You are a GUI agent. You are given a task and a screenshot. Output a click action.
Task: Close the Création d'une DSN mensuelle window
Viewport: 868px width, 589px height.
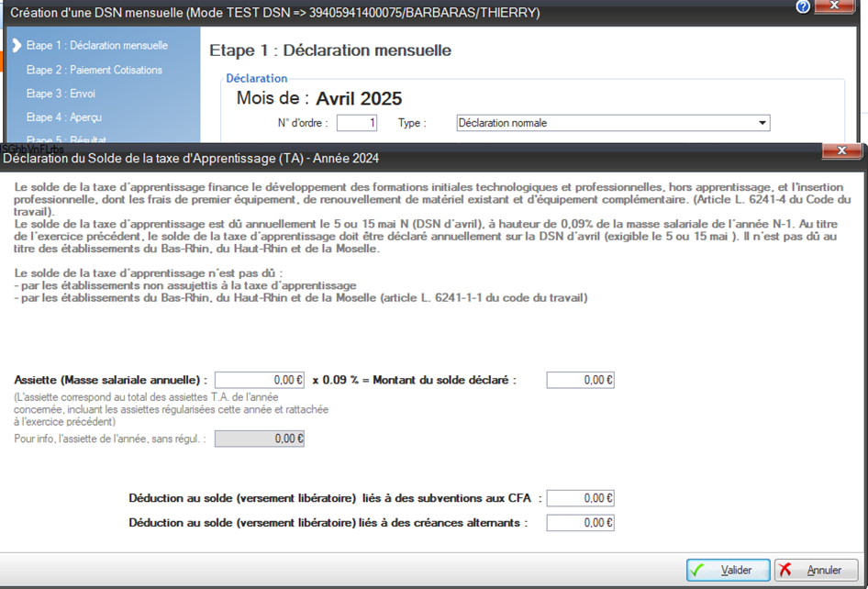(x=835, y=6)
